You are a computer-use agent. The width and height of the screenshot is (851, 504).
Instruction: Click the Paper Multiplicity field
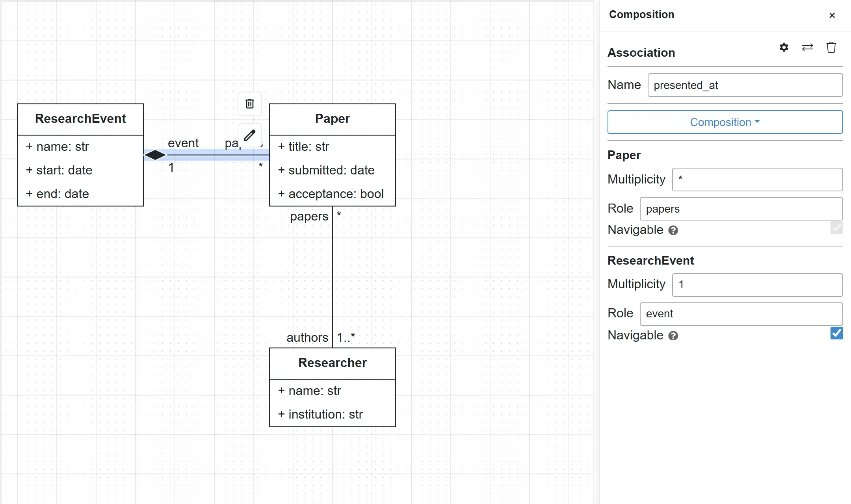(757, 180)
